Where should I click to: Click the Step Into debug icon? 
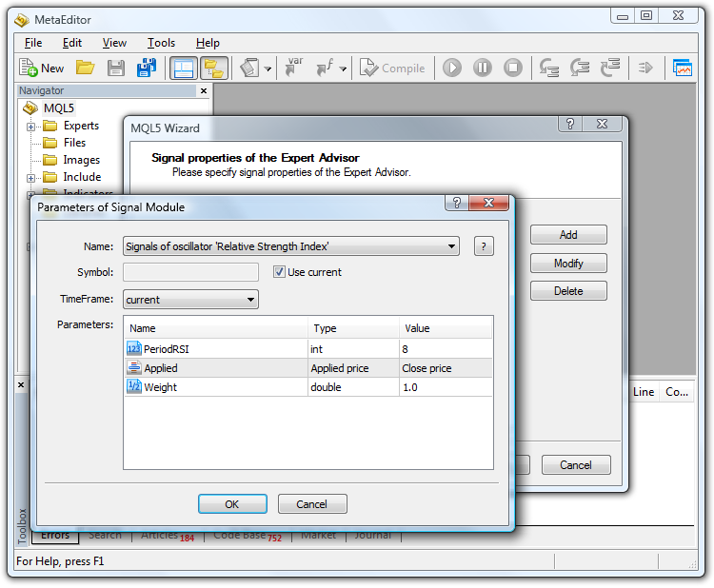[x=548, y=68]
